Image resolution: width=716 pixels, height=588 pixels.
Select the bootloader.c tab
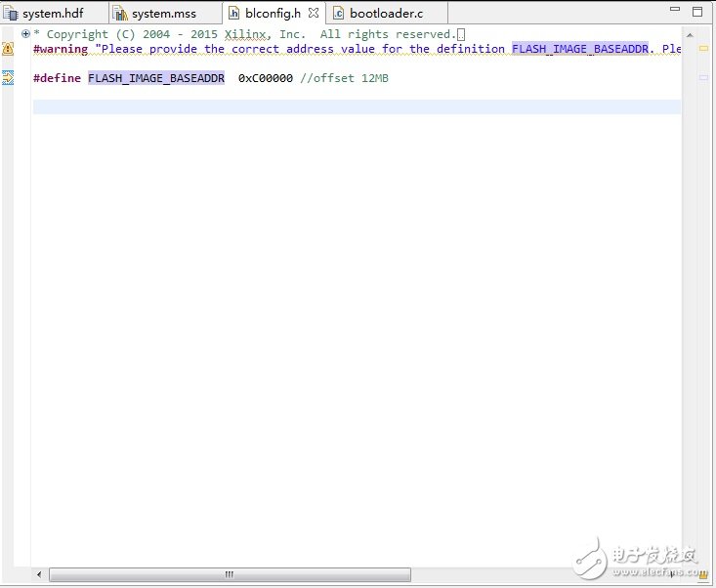click(x=386, y=14)
